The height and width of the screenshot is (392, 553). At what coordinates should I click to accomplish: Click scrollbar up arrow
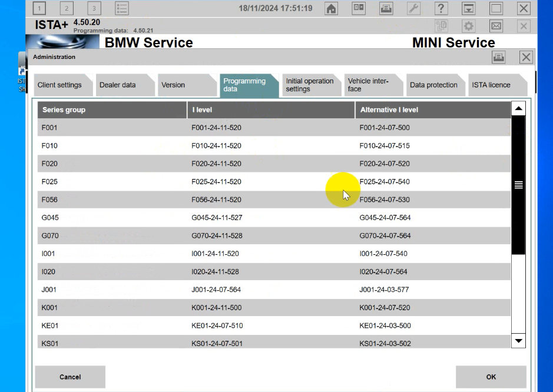point(518,108)
